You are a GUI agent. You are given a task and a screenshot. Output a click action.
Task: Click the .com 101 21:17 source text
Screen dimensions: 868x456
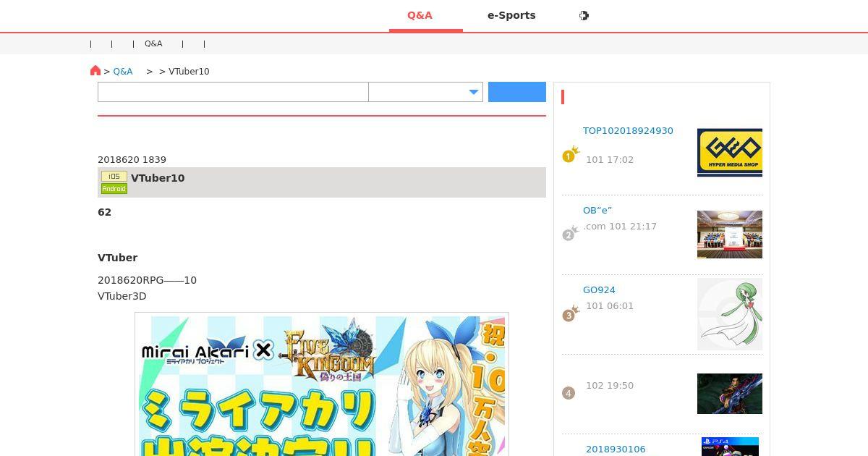(620, 227)
